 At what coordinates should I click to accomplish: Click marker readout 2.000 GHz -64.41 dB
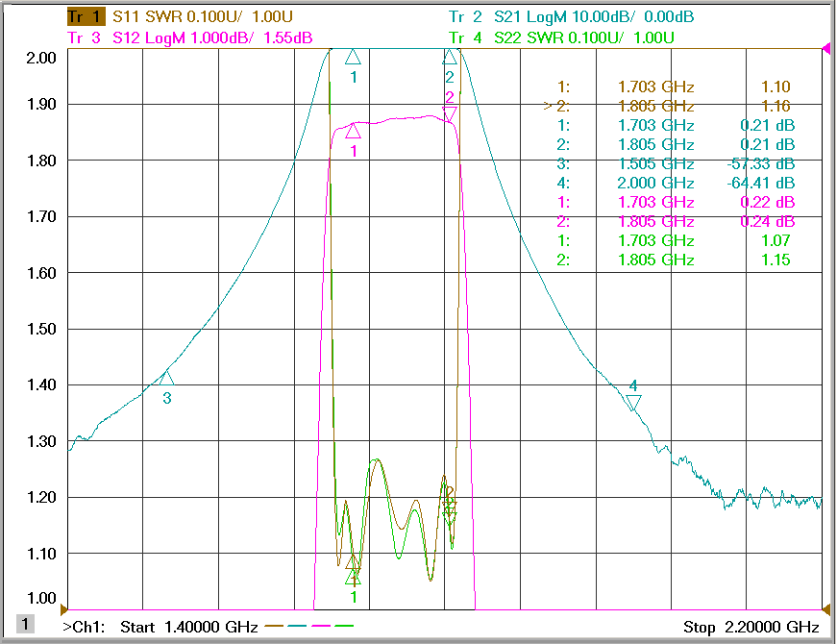click(x=676, y=184)
